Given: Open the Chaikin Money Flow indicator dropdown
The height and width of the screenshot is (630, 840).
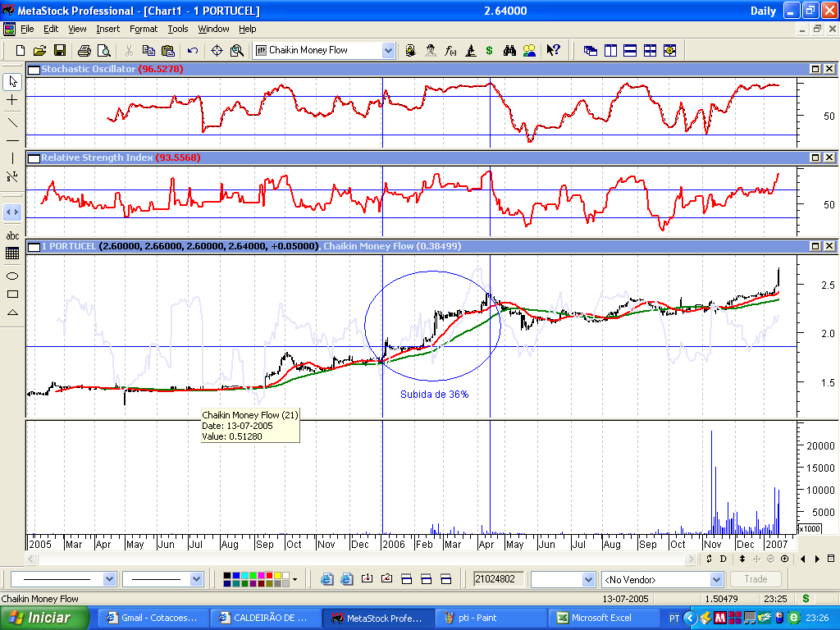Looking at the screenshot, I should pos(388,50).
